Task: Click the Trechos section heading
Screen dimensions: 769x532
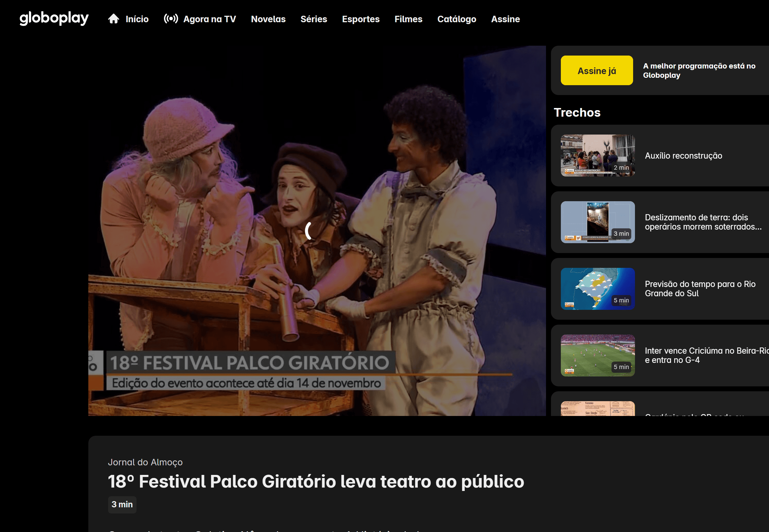Action: 577,113
